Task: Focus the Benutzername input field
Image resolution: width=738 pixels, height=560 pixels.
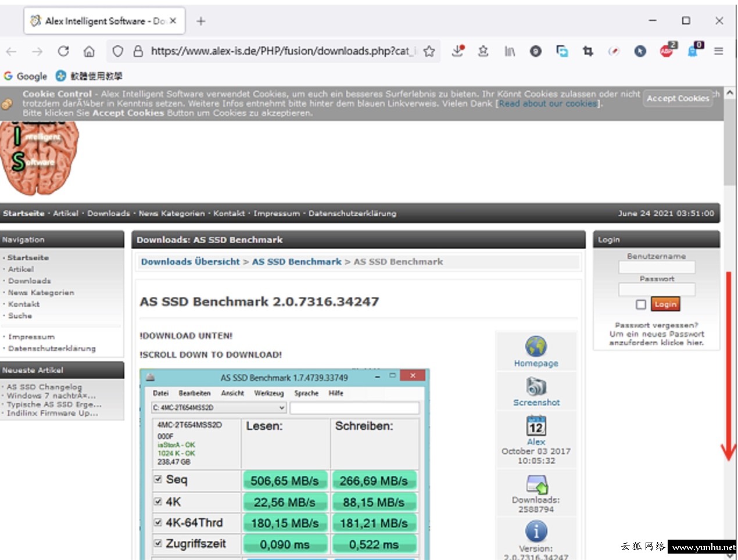Action: coord(657,267)
